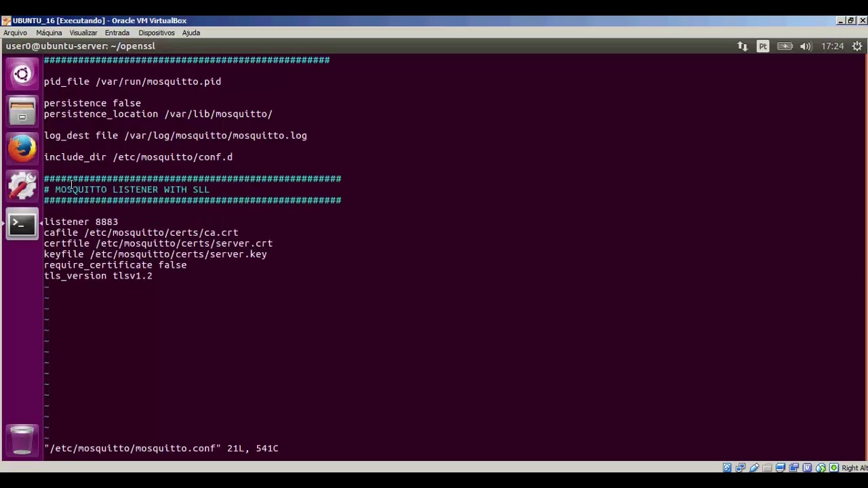Focus the Terminal icon in the launcher
The image size is (868, 488).
(22, 223)
